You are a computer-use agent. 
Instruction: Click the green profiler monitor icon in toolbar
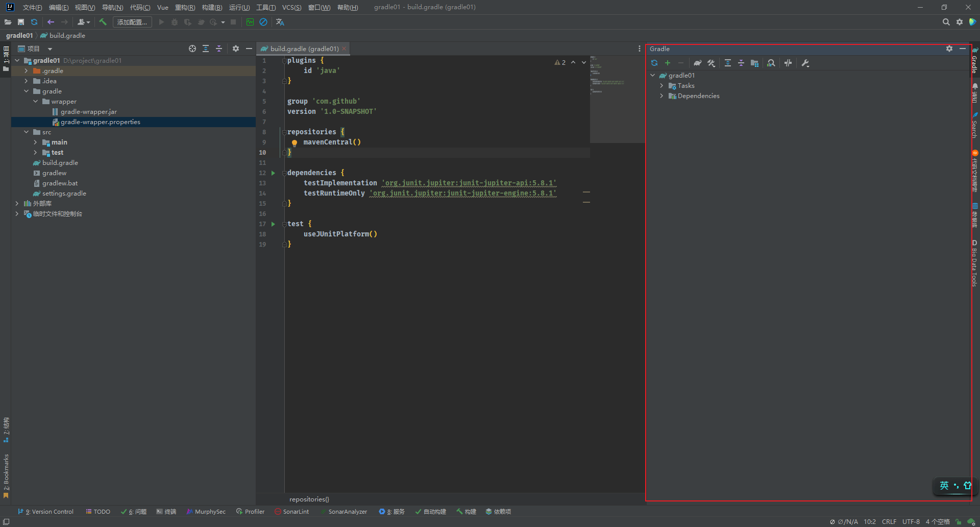(x=250, y=22)
